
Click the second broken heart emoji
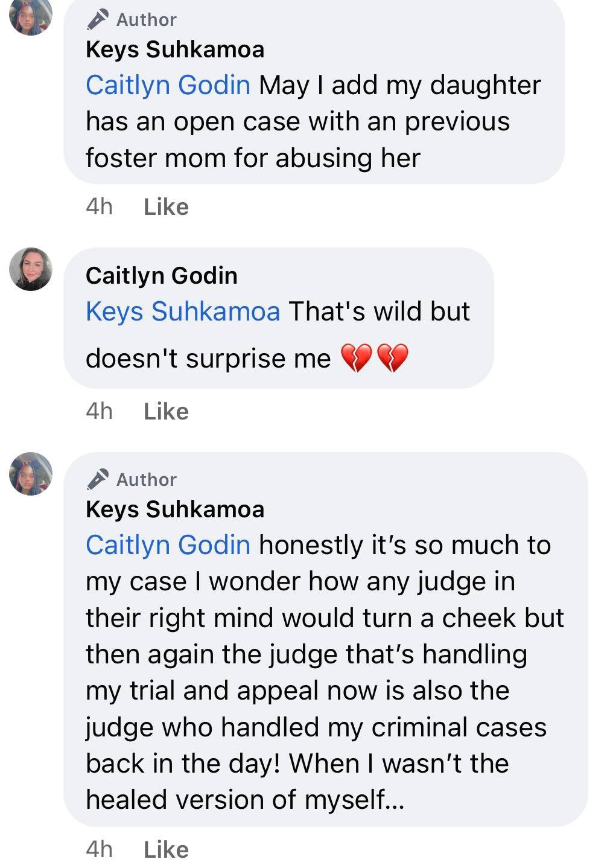[x=393, y=359]
